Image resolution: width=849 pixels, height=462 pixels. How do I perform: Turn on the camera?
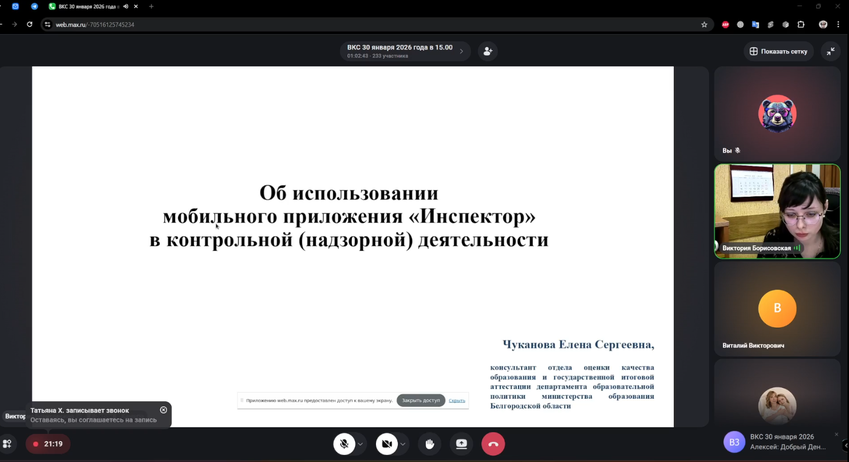386,444
